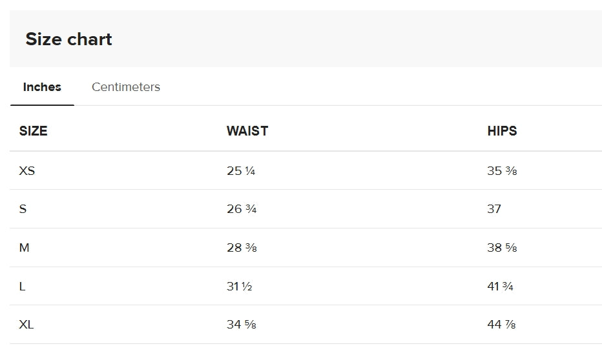The height and width of the screenshot is (364, 602).
Task: Click the 31 ½ waist value
Action: tap(239, 287)
